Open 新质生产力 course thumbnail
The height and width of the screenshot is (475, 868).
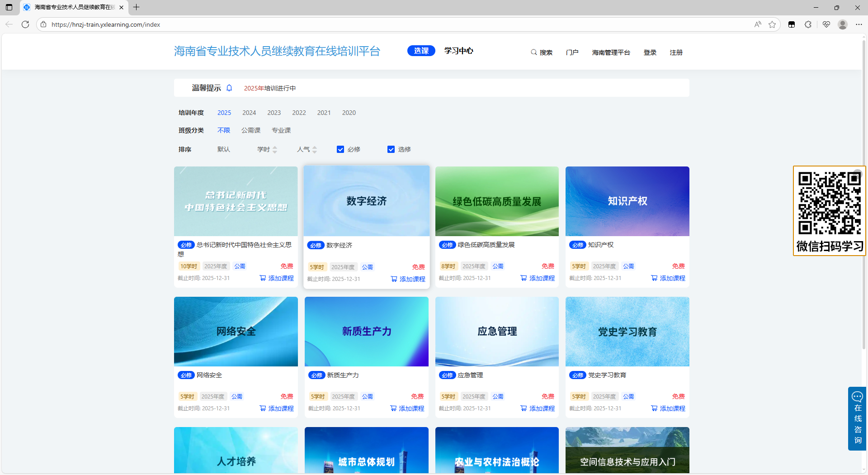coord(367,332)
